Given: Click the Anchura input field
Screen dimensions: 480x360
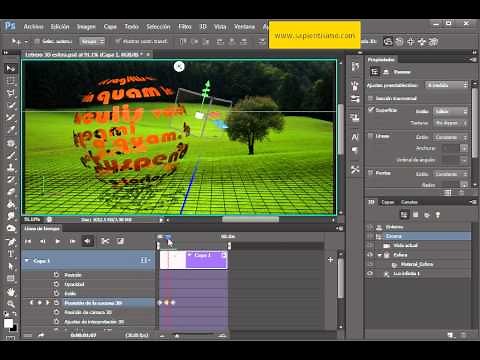Looking at the screenshot, I should pyautogui.click(x=451, y=148).
